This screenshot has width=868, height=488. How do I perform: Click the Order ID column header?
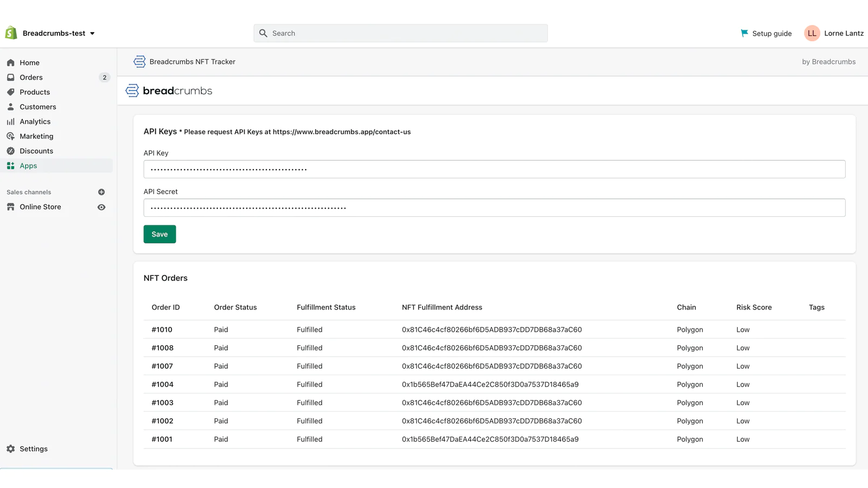tap(165, 307)
